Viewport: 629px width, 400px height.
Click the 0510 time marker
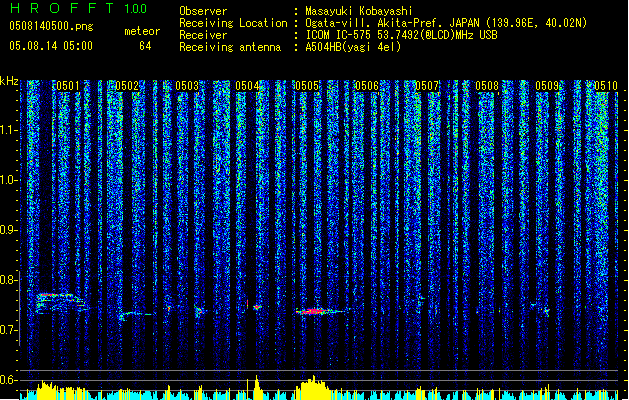pos(606,86)
